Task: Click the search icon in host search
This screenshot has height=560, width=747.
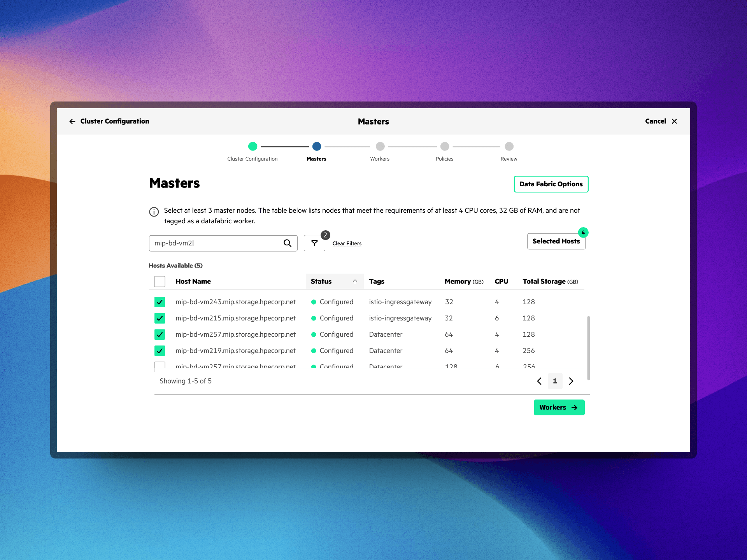Action: click(x=287, y=243)
